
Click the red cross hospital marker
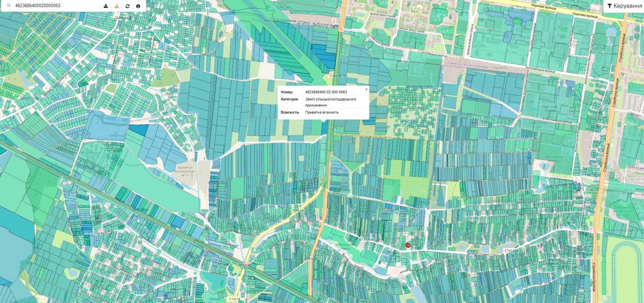pos(408,245)
